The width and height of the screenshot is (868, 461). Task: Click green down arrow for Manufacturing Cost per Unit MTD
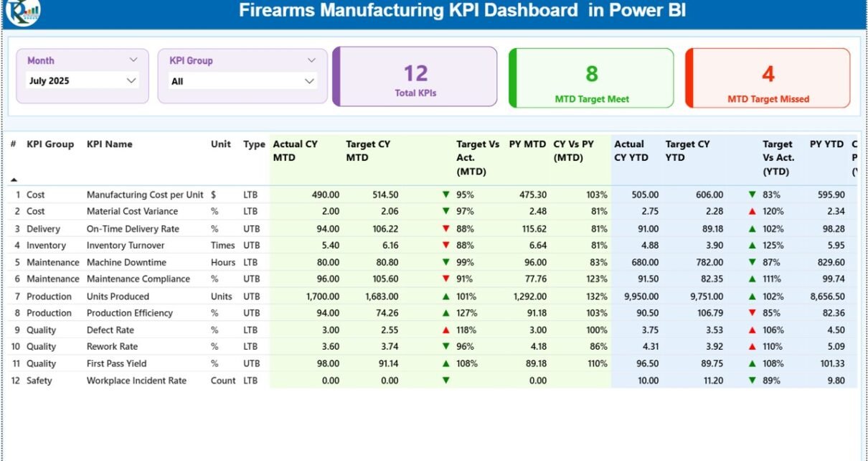pyautogui.click(x=446, y=195)
